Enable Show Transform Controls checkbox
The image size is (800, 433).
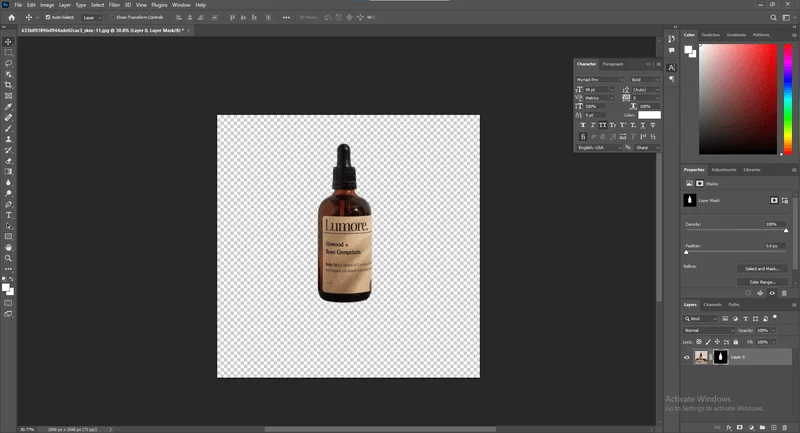pos(112,17)
